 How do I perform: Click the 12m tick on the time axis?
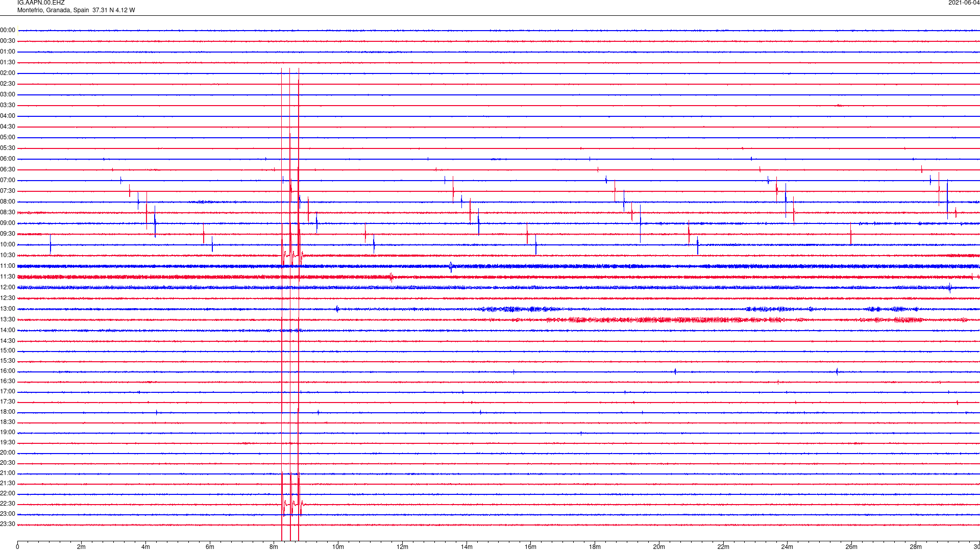pos(402,547)
